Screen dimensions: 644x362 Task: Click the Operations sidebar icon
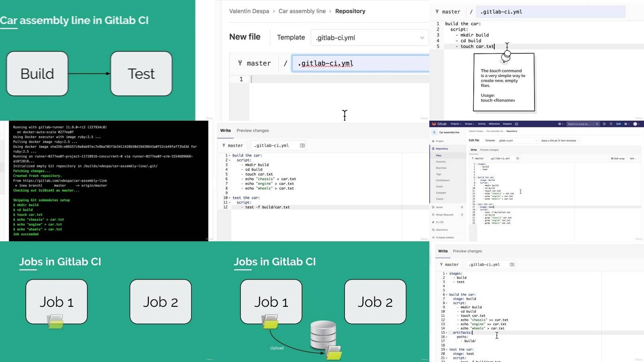coord(433,230)
